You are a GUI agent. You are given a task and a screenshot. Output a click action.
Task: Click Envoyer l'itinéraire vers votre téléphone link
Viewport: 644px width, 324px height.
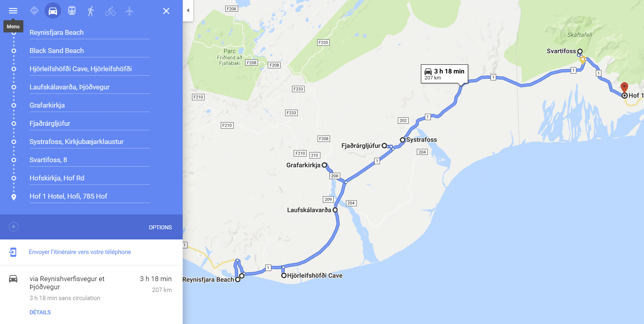click(80, 252)
